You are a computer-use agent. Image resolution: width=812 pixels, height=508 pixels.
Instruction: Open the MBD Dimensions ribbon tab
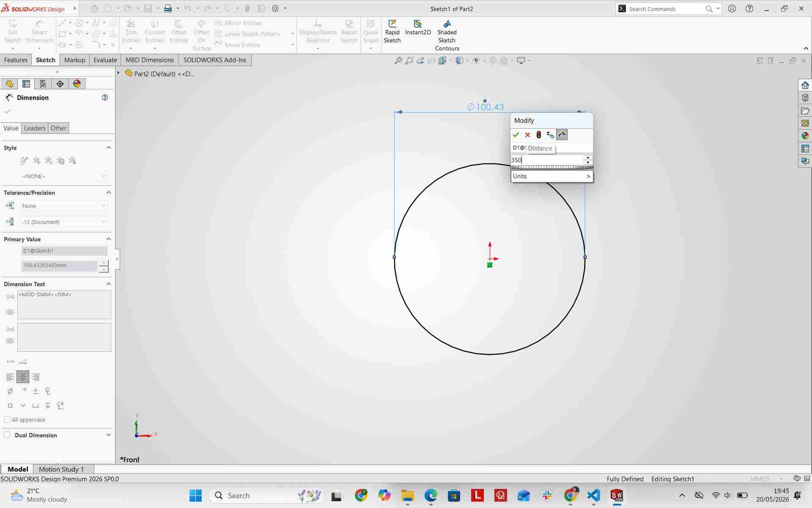[x=150, y=60]
